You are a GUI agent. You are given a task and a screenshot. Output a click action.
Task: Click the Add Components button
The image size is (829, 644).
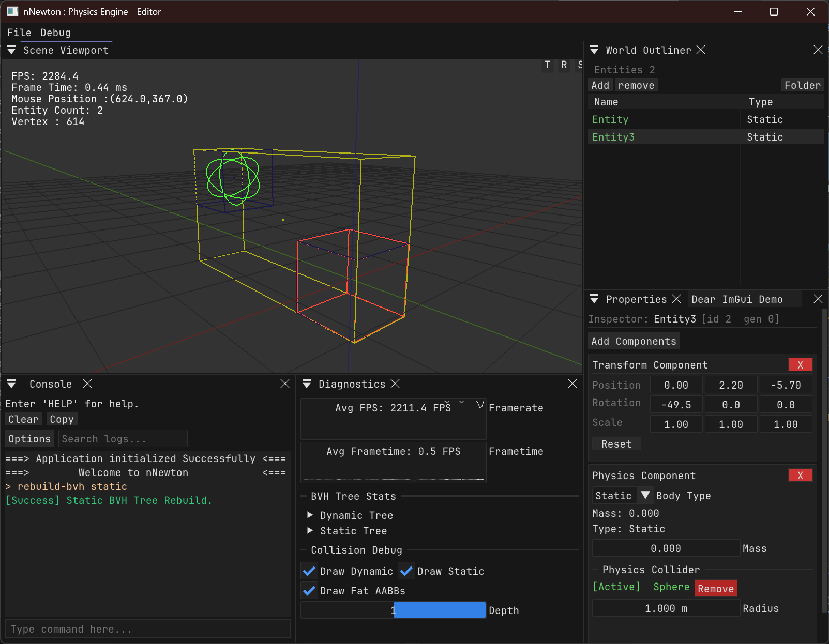point(634,341)
